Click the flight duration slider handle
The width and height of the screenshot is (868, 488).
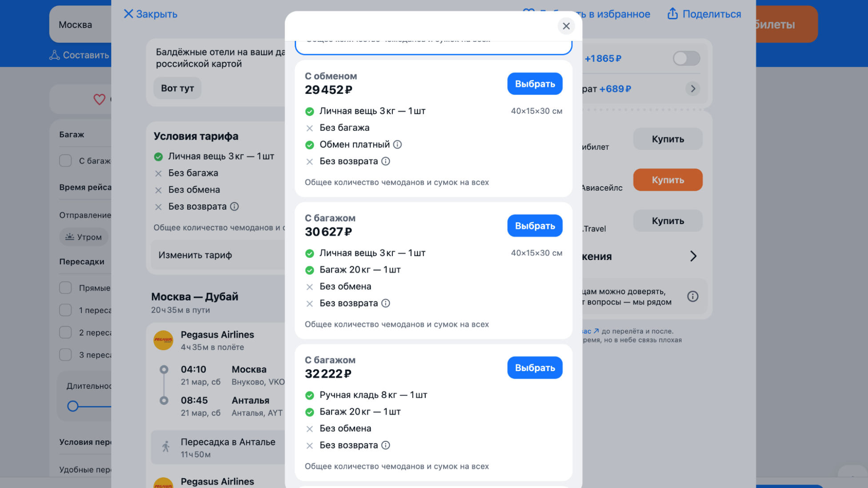tap(73, 406)
